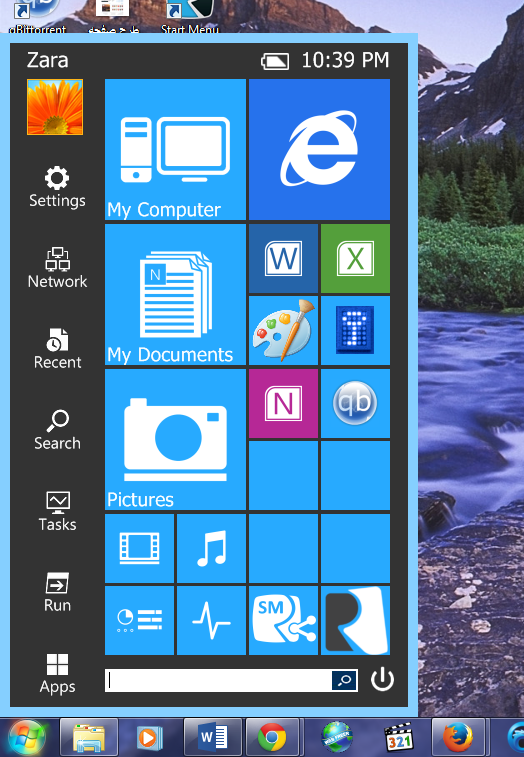
Task: Open media player taskbar icon
Action: pyautogui.click(x=150, y=738)
